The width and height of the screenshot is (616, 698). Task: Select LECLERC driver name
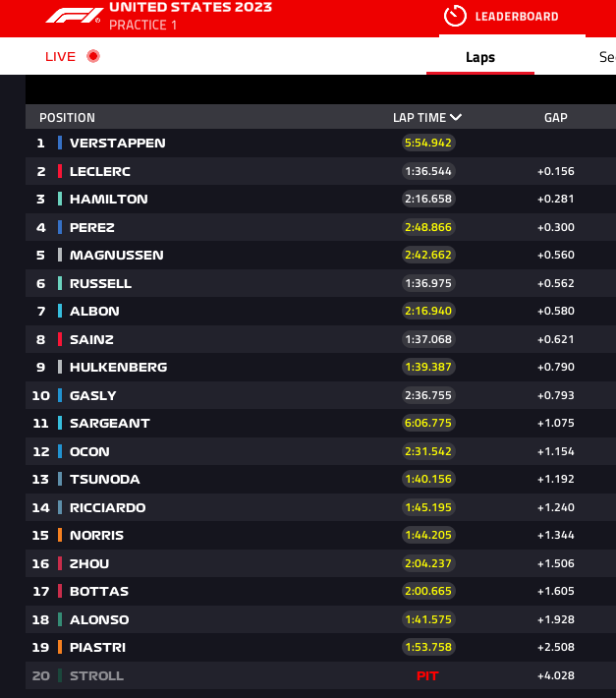click(100, 171)
